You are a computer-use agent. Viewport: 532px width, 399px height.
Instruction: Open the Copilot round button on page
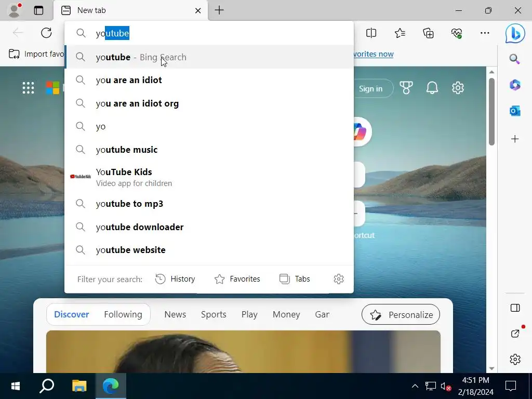coord(362,131)
